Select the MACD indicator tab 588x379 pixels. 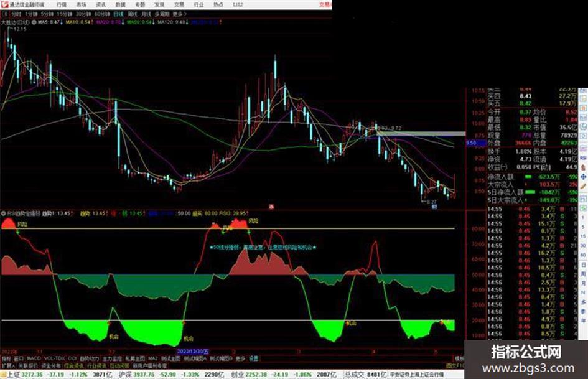coord(34,358)
